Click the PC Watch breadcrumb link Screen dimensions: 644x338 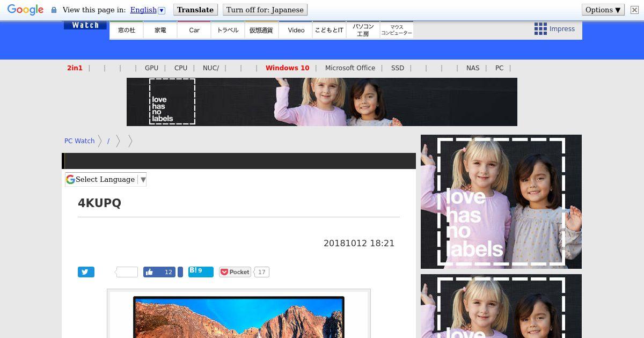coord(79,141)
